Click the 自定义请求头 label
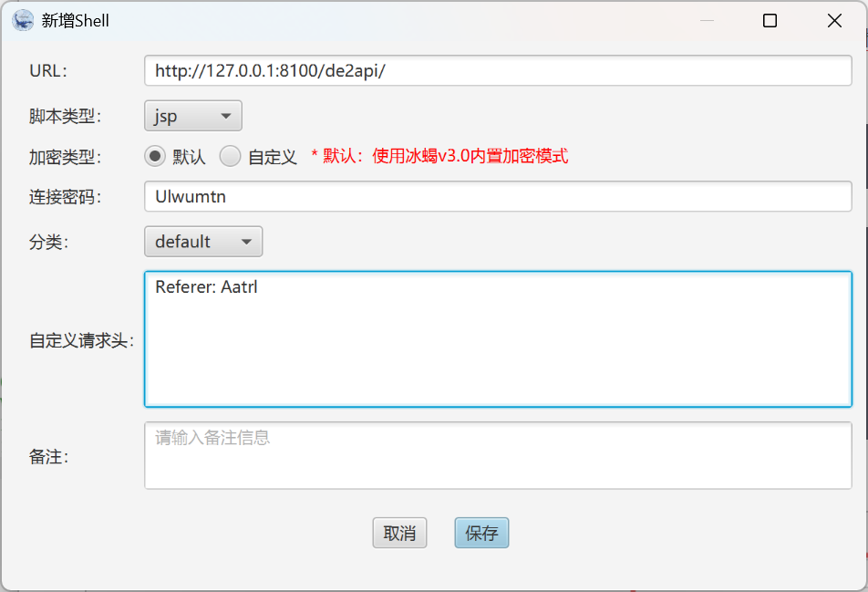The height and width of the screenshot is (592, 868). pos(81,340)
